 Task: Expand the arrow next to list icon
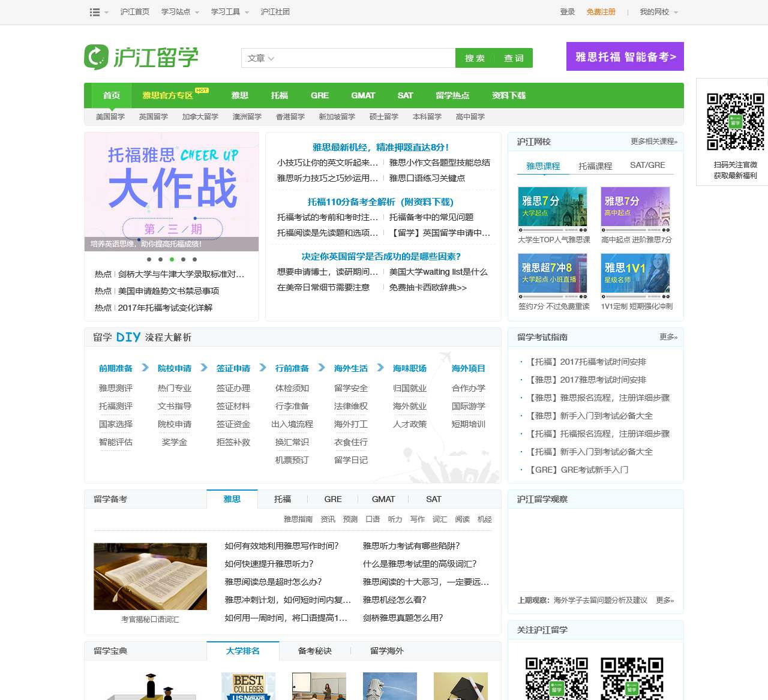point(106,13)
